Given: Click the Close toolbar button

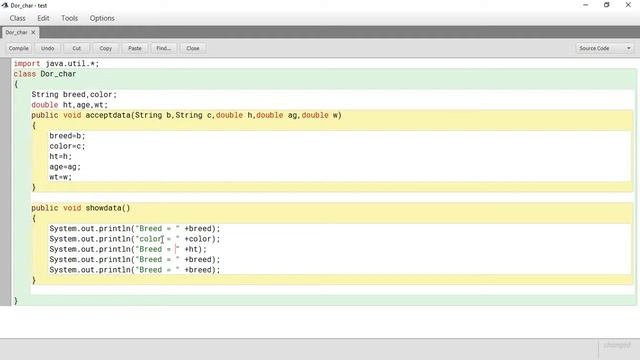Looking at the screenshot, I should (x=193, y=48).
